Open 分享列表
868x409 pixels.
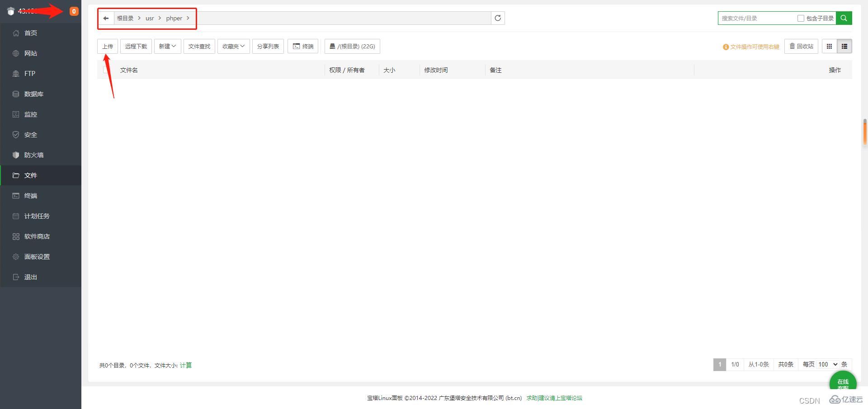[268, 46]
